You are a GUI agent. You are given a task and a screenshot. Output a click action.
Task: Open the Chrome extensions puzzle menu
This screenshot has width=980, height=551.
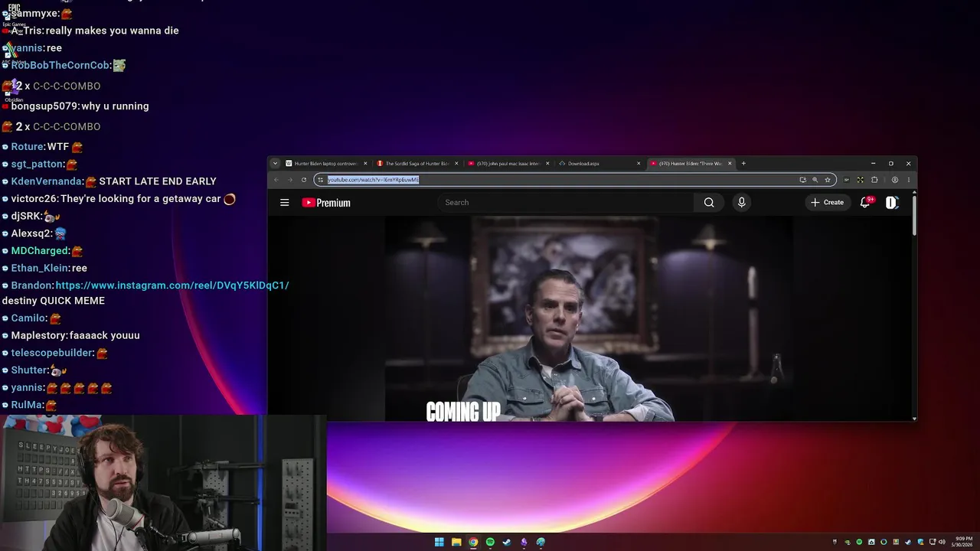pyautogui.click(x=874, y=180)
